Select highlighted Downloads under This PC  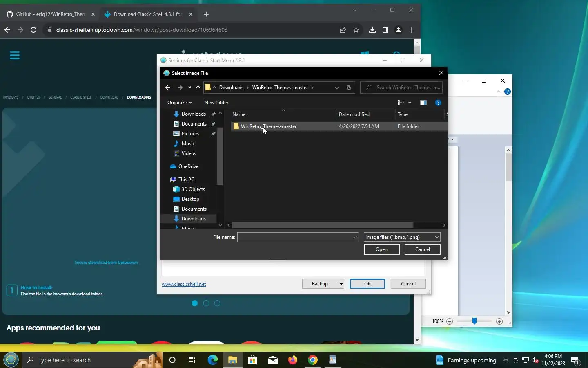pyautogui.click(x=194, y=219)
